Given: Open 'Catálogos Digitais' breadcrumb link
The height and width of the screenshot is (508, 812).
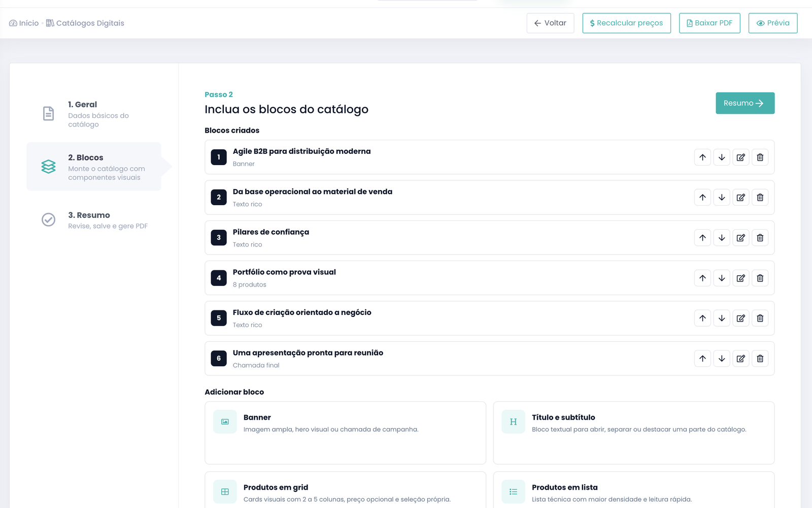Looking at the screenshot, I should [85, 23].
